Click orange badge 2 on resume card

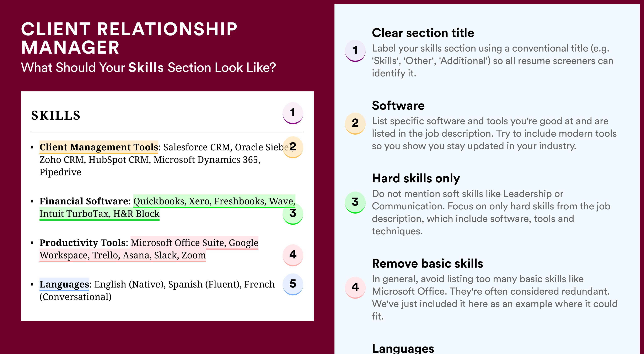pyautogui.click(x=293, y=147)
